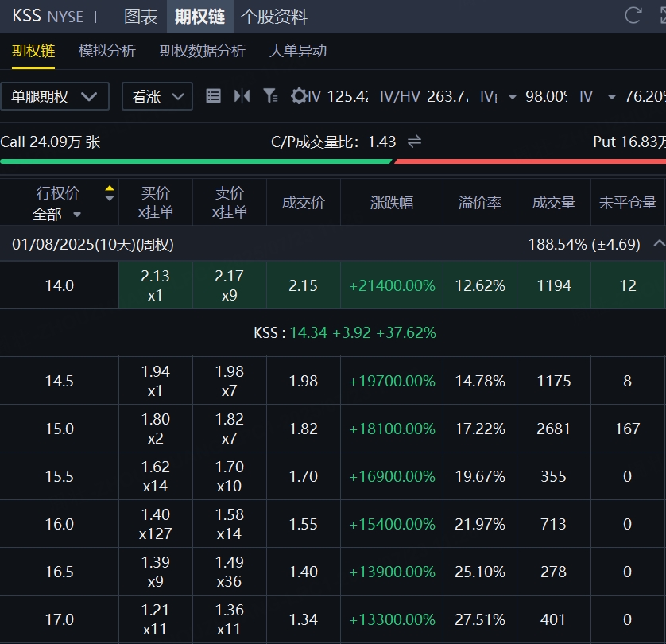Select the 期权链 sub-tab
The image size is (666, 644).
[x=33, y=51]
